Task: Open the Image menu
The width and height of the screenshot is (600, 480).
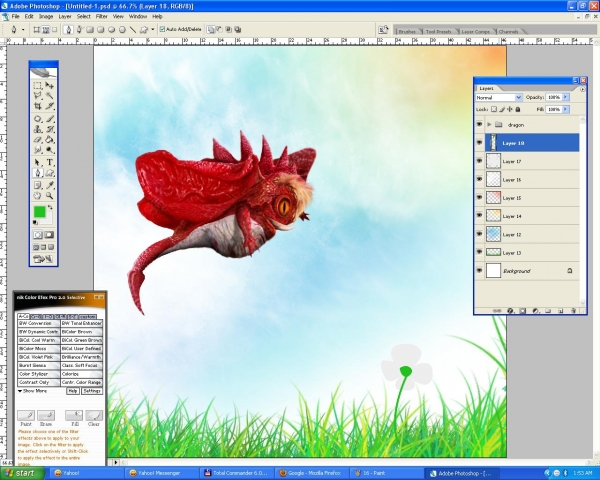Action: [x=46, y=16]
